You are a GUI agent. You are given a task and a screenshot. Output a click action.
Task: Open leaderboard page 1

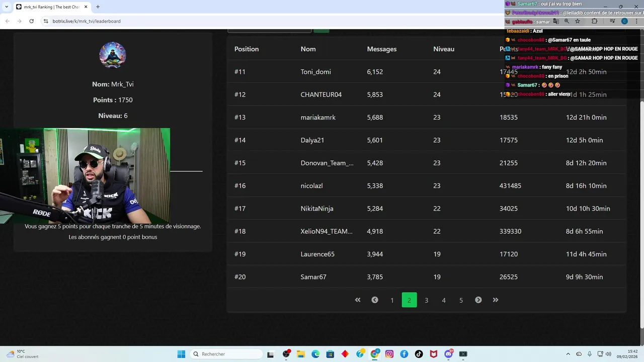click(x=392, y=300)
